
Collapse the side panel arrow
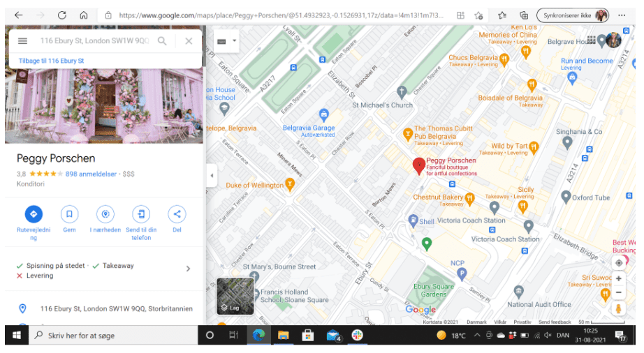coord(212,176)
